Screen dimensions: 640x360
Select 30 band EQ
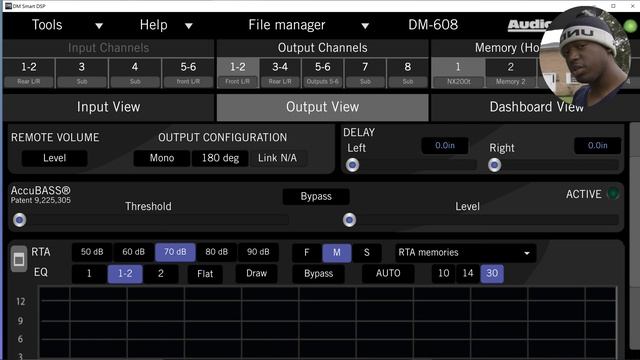[x=492, y=273]
